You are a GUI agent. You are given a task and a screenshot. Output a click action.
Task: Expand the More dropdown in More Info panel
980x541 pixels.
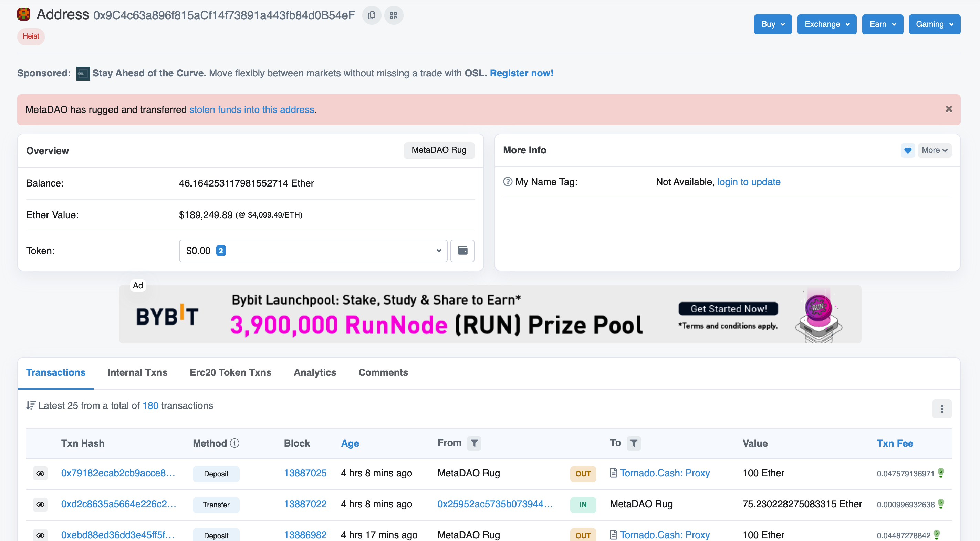pyautogui.click(x=934, y=150)
